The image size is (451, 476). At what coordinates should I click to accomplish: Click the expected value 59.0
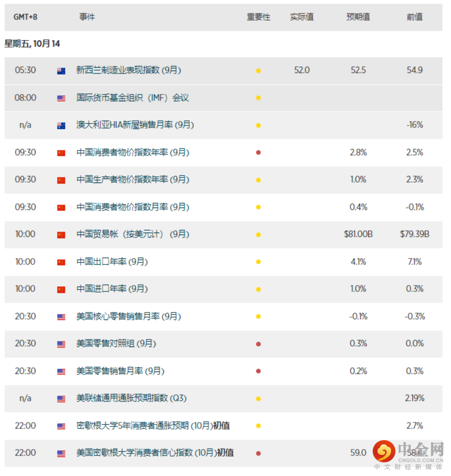tap(358, 452)
